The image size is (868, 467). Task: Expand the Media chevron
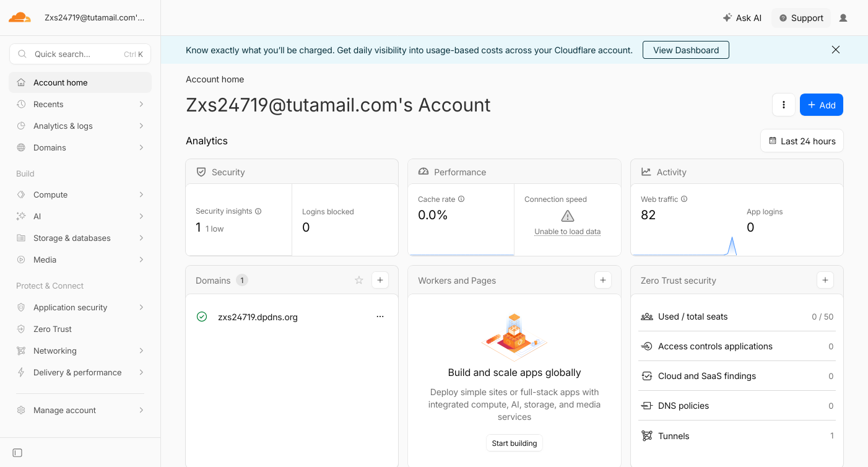(142, 260)
